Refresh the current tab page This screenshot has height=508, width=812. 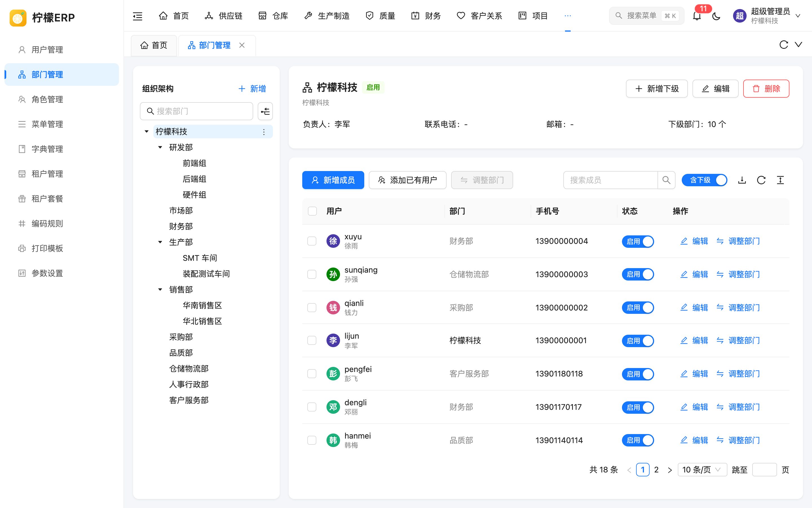coord(784,45)
